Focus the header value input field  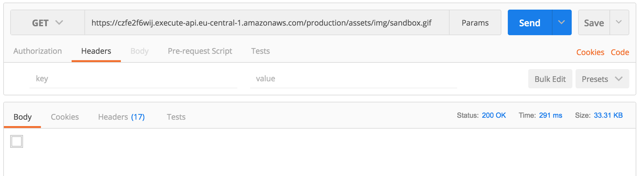click(x=353, y=79)
